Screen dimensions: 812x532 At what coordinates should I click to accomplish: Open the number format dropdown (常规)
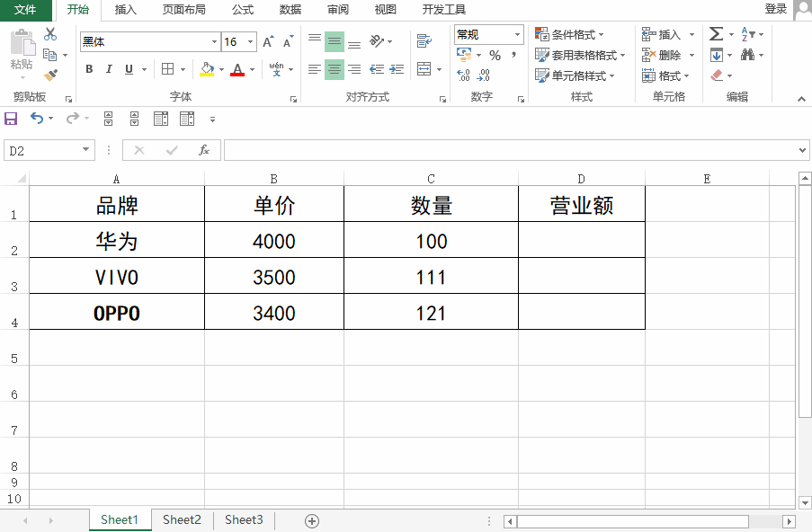(x=517, y=35)
